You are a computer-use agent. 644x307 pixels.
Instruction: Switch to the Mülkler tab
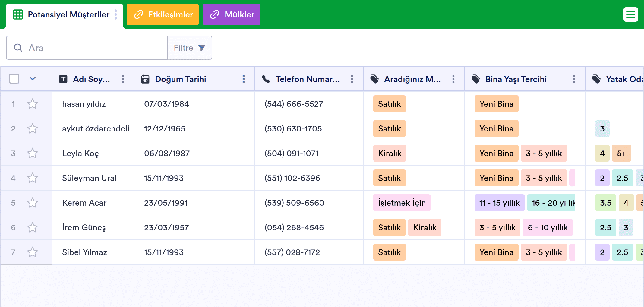pyautogui.click(x=232, y=14)
